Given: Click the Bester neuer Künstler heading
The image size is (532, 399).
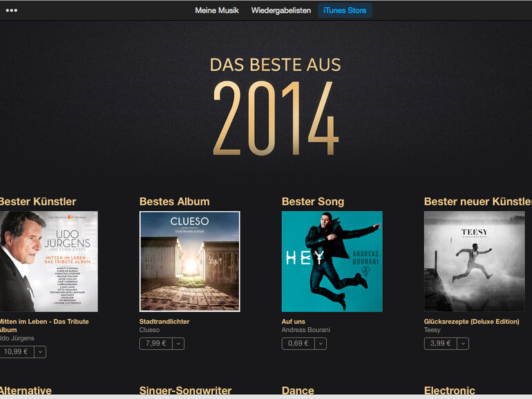Looking at the screenshot, I should (x=477, y=202).
